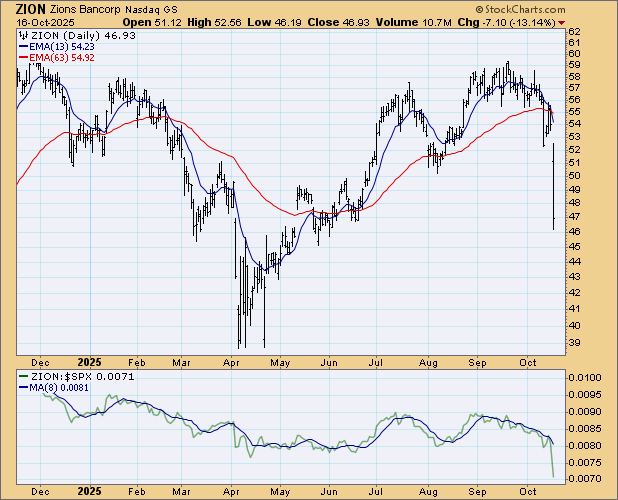Click the Zions Bancorp company name

tap(86, 10)
